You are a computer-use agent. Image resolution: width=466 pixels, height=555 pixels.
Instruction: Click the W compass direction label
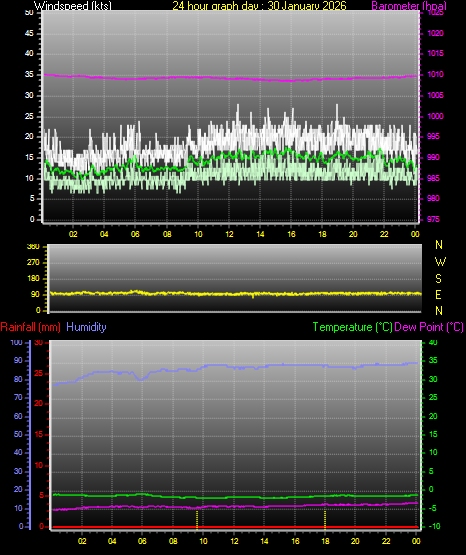click(440, 262)
